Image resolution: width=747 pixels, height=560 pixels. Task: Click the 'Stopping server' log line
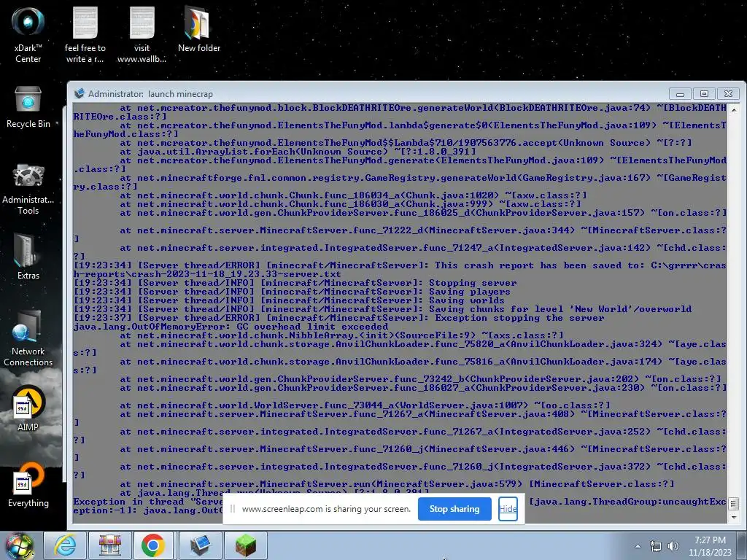click(295, 283)
